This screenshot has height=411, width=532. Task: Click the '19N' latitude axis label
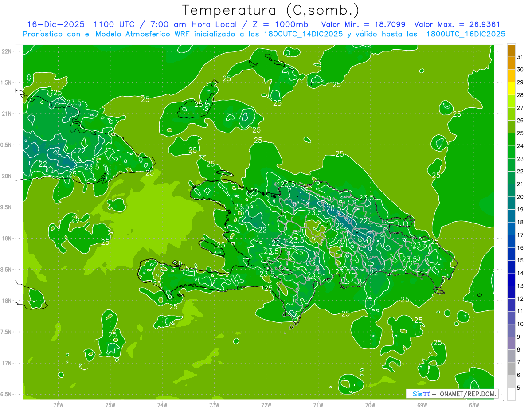pos(7,239)
